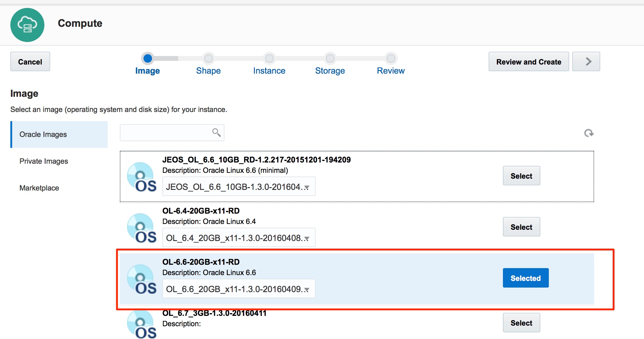Expand the OL_6.6_20GB_x11-1.3.0 version dropdown
The height and width of the screenshot is (339, 644).
pyautogui.click(x=239, y=288)
